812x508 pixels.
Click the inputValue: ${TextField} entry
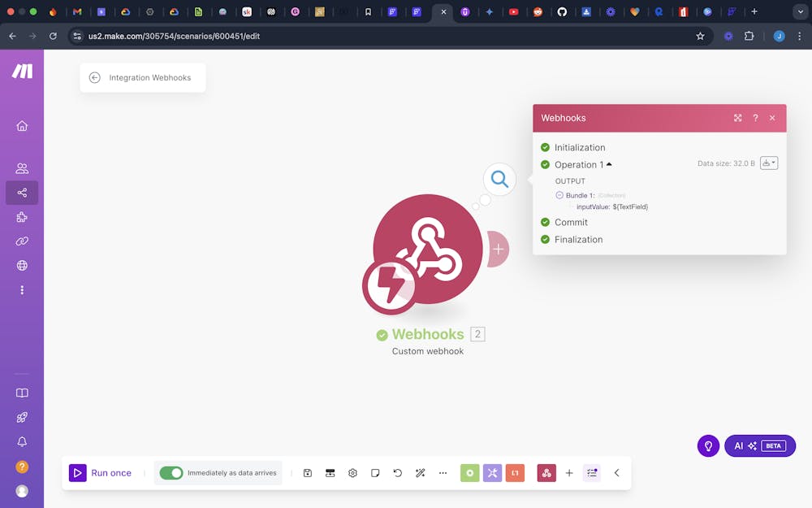point(612,206)
